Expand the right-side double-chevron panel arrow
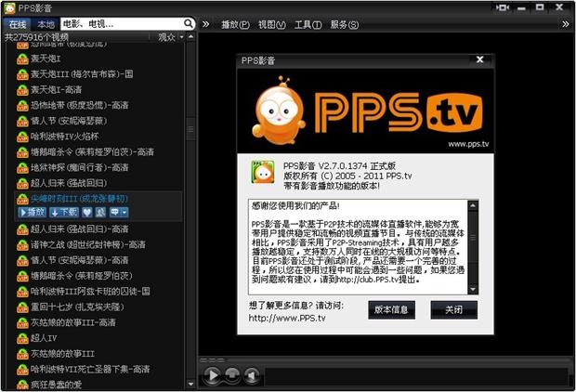Viewport: 576px width, 392px height. point(564,23)
